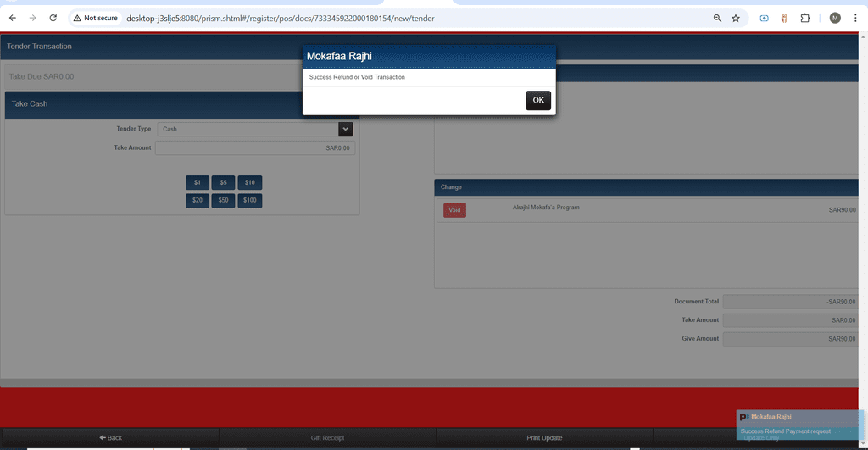Open the Chrome profile avatar M
Screen dimensions: 868x450
point(835,19)
